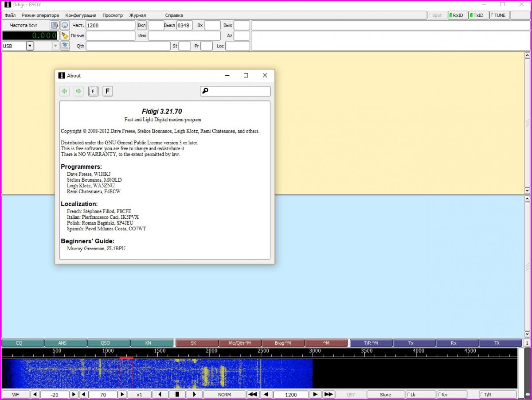
Task: Open the logbook icon beside Частота Xcvr
Action: click(x=55, y=25)
